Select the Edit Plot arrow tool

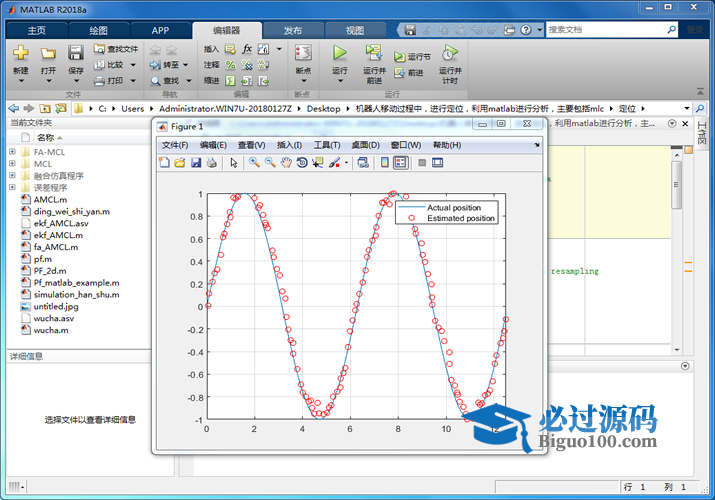coord(234,162)
